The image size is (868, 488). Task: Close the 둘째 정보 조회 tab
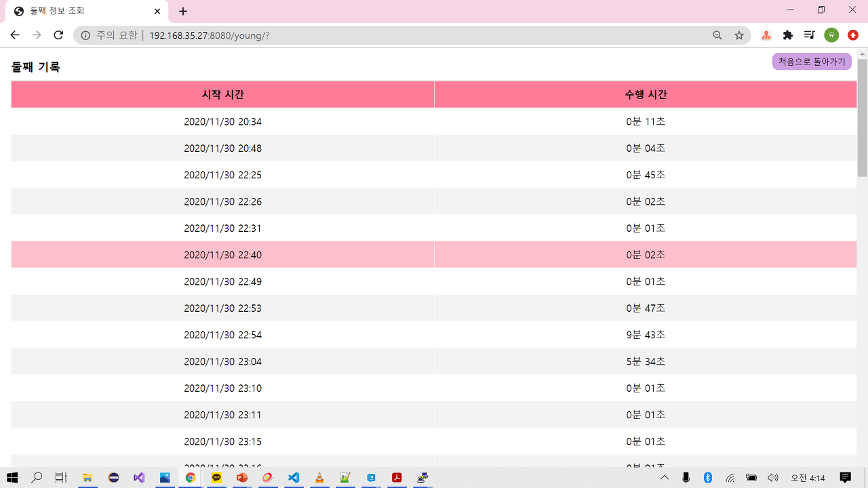[x=157, y=12]
